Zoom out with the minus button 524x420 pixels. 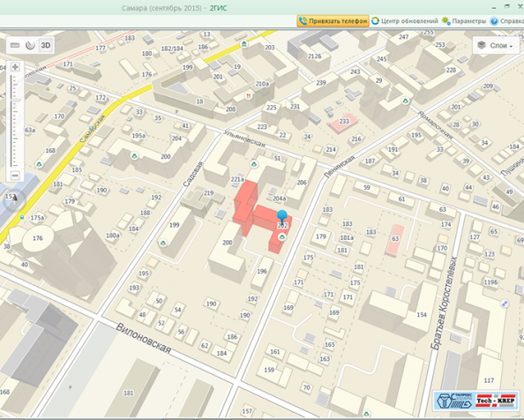15,175
